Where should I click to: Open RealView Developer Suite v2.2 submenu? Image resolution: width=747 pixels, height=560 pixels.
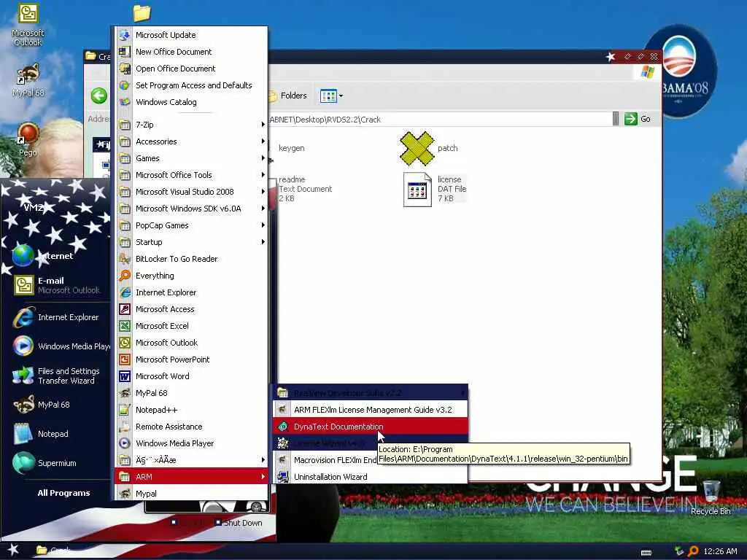(x=370, y=393)
